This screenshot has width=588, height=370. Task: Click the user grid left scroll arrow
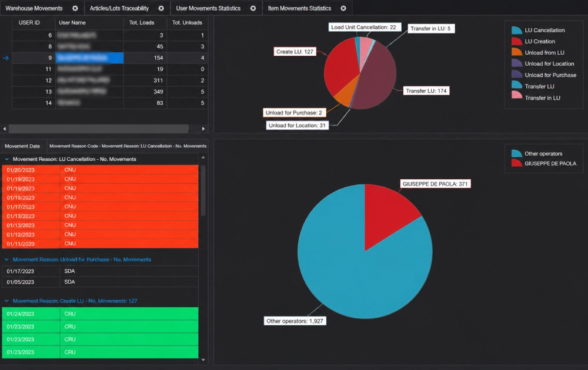point(5,129)
